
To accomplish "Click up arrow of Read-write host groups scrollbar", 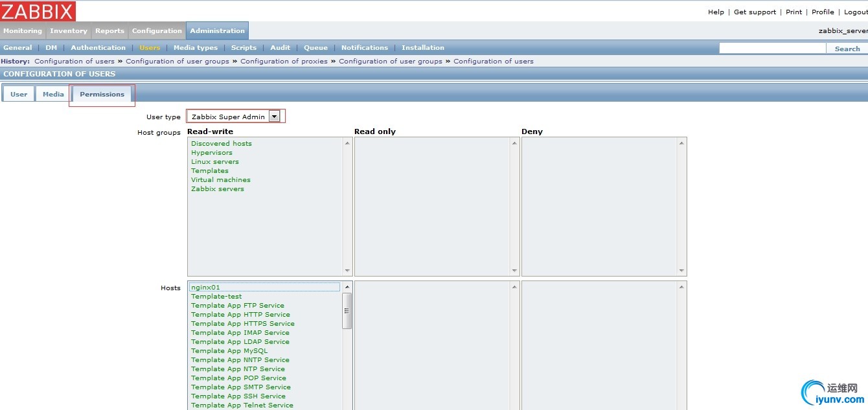I will (x=347, y=143).
